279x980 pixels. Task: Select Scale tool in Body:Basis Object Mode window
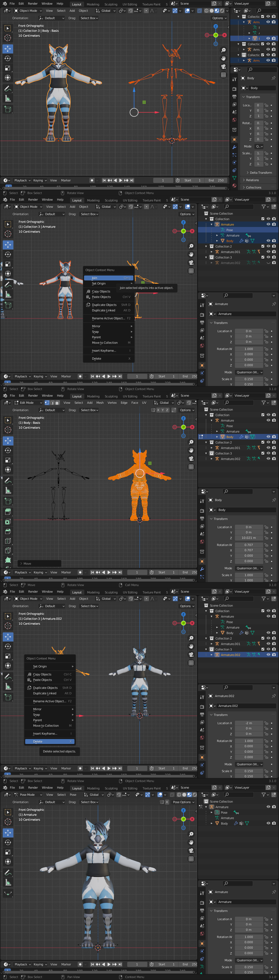(x=8, y=68)
